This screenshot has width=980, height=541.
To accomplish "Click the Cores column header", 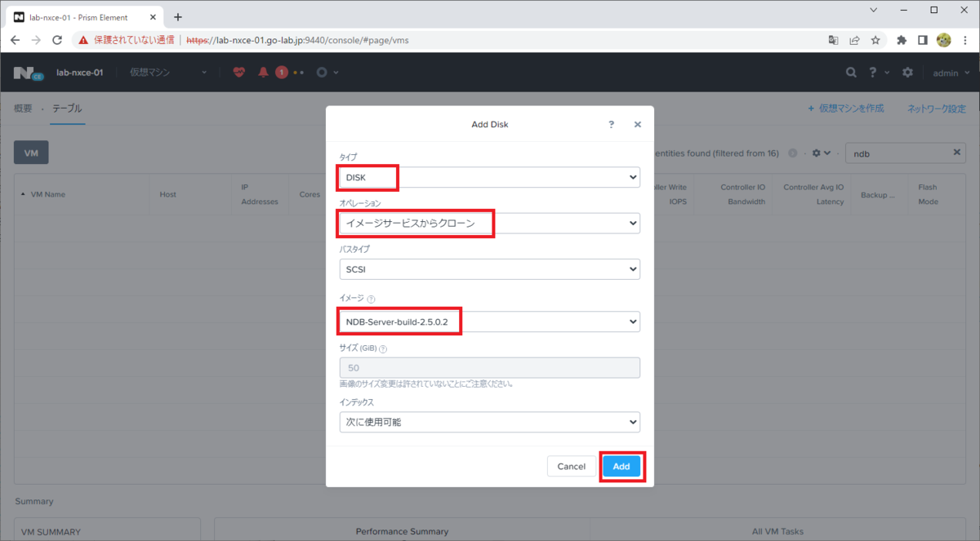I will tap(310, 194).
